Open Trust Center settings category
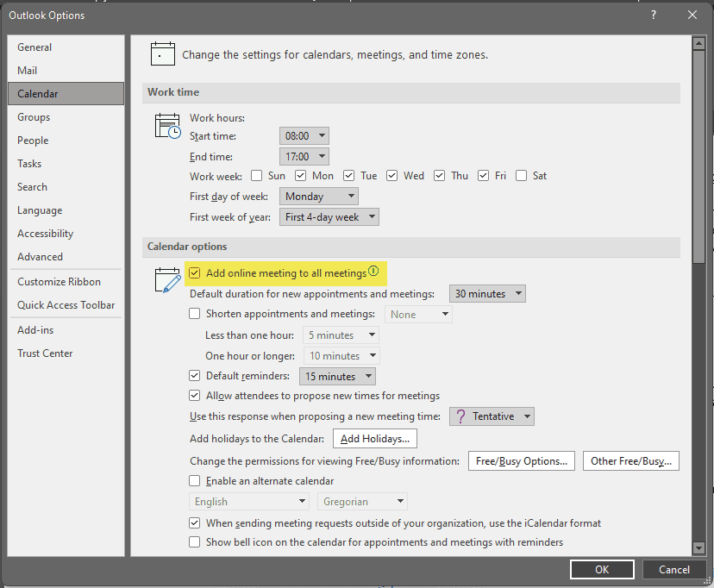 click(45, 353)
